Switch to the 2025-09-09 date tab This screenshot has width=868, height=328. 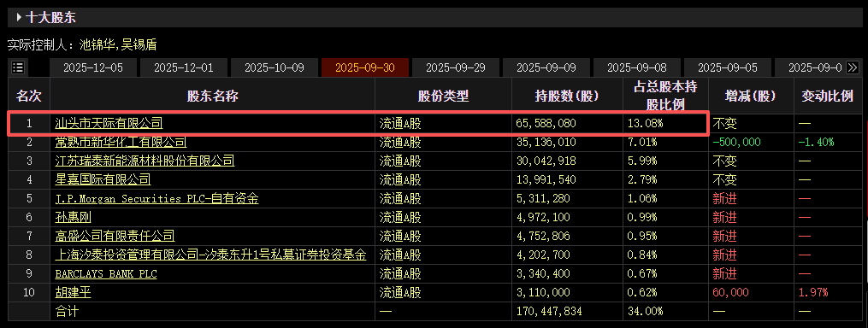tap(546, 68)
